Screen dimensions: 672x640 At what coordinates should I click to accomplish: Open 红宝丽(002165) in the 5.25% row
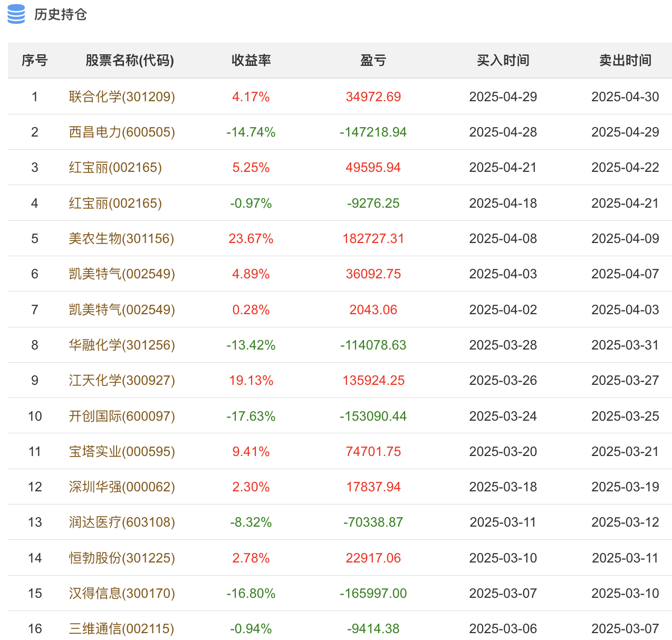tap(116, 168)
